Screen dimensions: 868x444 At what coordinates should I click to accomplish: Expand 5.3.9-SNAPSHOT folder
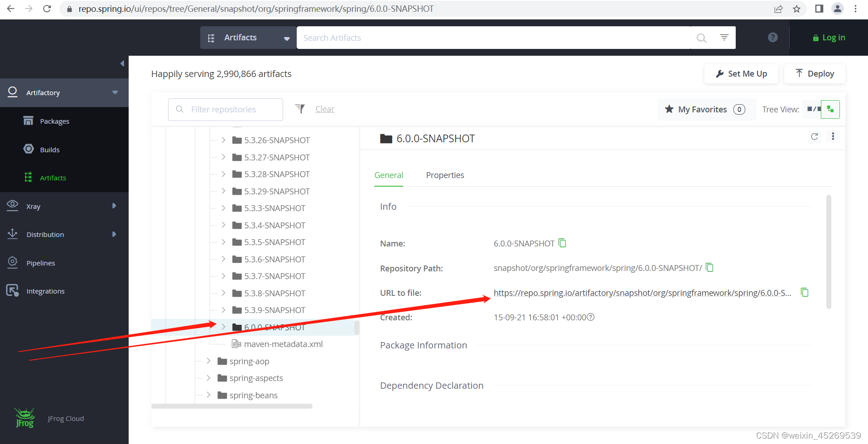(223, 310)
